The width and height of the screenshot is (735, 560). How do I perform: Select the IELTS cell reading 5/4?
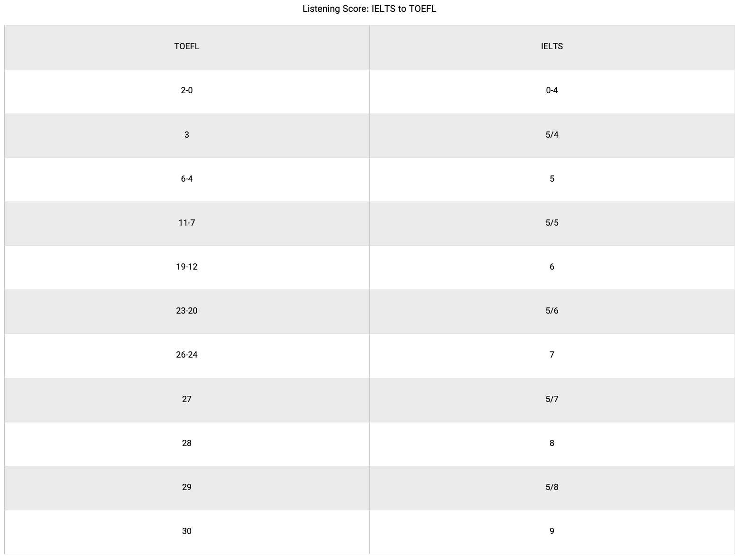click(551, 135)
